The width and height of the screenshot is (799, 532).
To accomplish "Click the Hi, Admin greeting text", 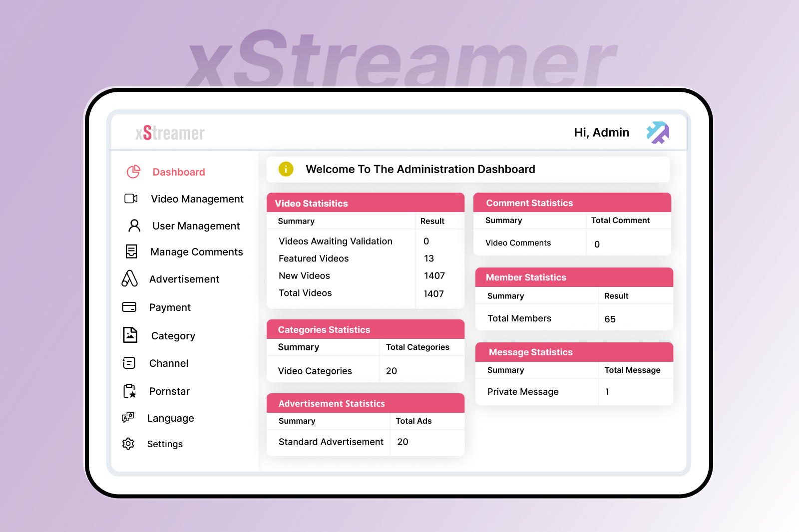I will [601, 133].
